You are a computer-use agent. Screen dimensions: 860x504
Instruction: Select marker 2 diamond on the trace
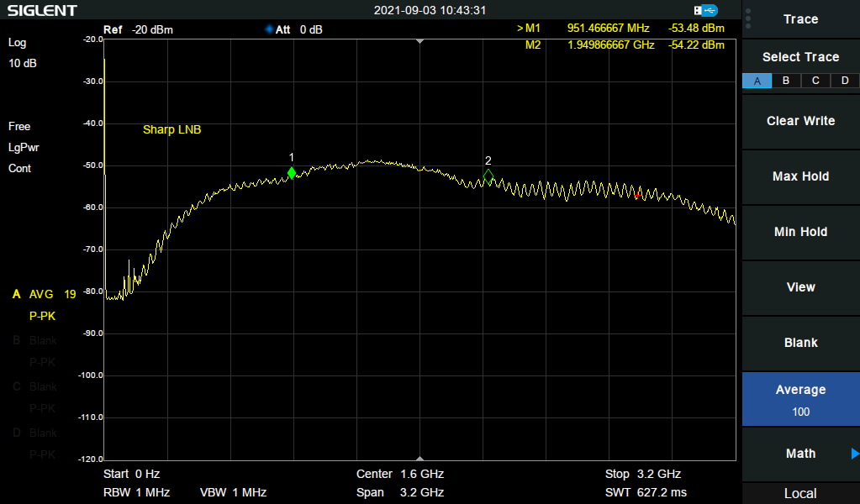coord(488,176)
